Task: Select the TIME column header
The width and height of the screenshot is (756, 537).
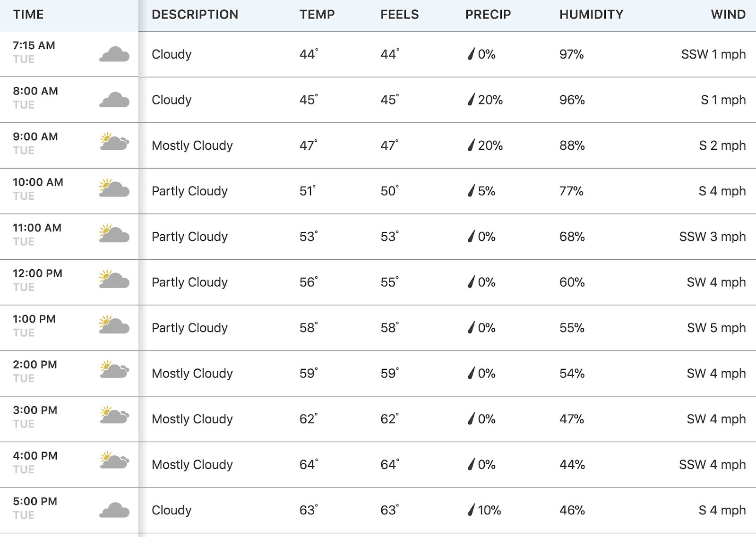Action: coord(28,15)
